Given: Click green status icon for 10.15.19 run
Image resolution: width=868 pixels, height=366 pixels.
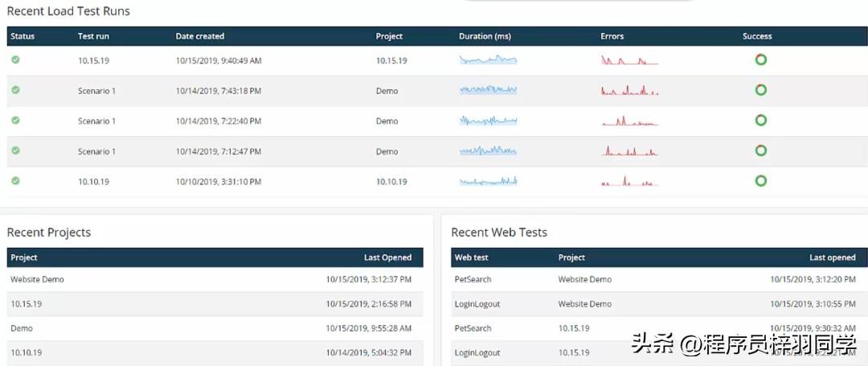Looking at the screenshot, I should coord(15,60).
